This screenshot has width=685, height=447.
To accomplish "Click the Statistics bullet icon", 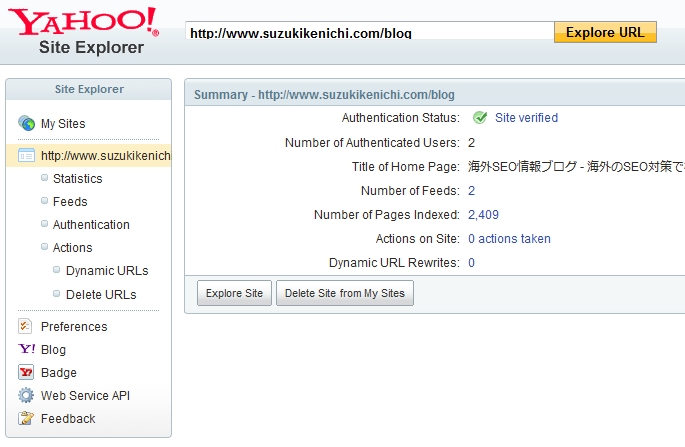I will (44, 177).
